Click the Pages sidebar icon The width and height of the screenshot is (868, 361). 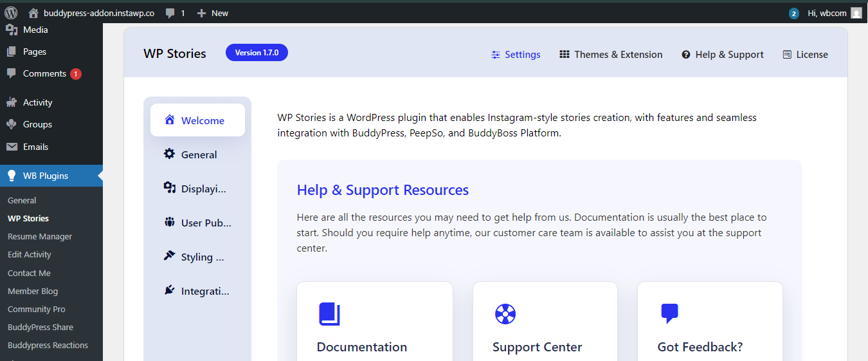(12, 51)
